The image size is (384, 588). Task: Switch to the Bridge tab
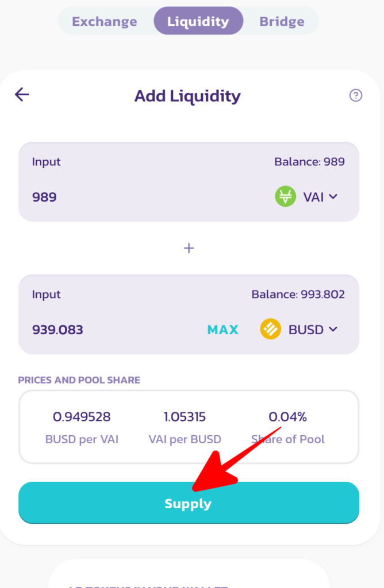(282, 21)
